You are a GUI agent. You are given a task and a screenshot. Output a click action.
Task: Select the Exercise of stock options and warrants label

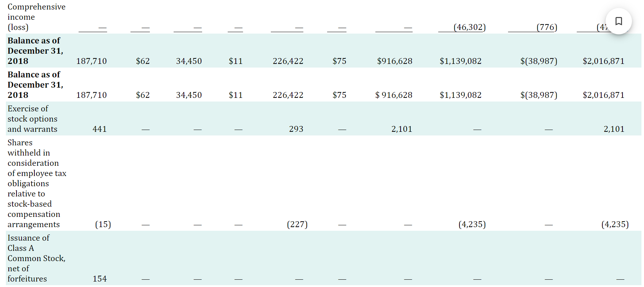[x=32, y=119]
